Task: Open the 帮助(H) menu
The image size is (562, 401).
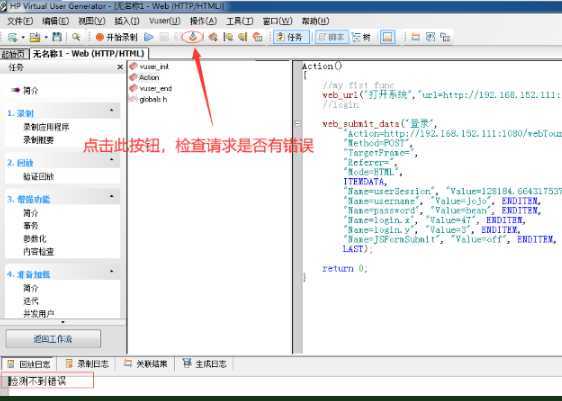Action: (315, 21)
